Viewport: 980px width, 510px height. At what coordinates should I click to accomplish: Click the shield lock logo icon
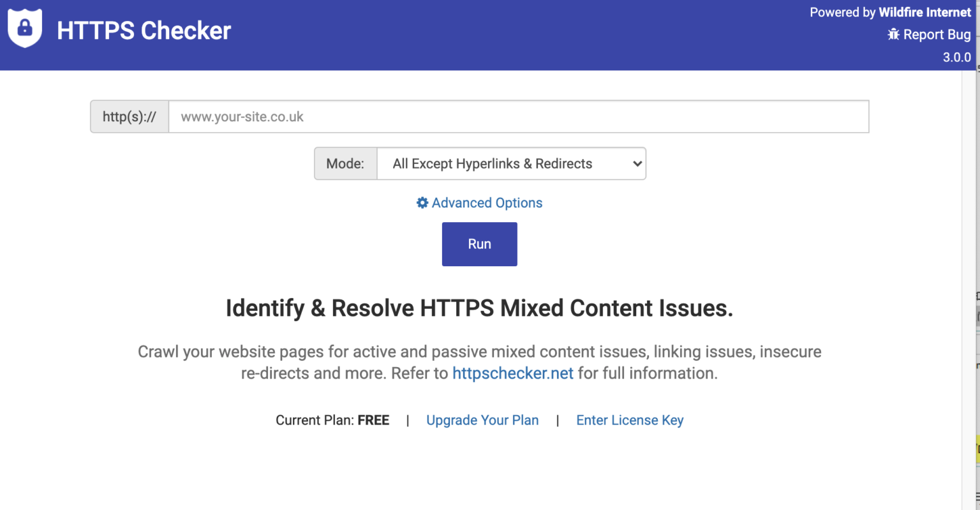tap(25, 28)
